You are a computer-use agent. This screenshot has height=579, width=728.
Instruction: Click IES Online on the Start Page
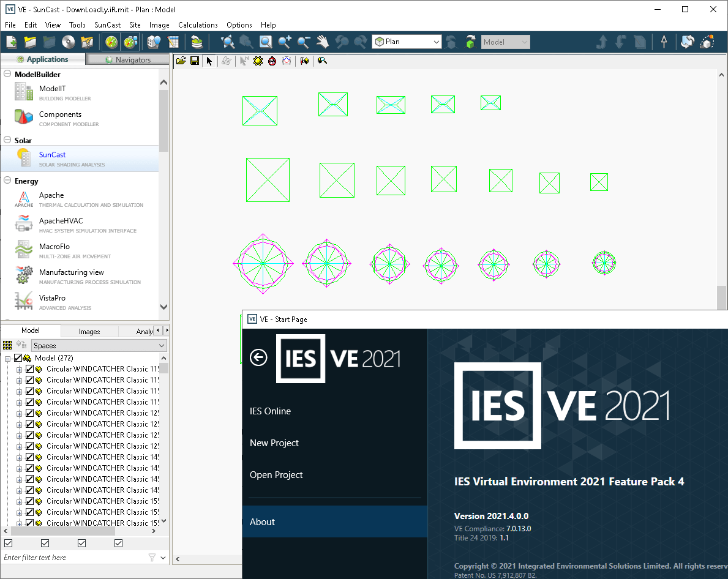coord(270,411)
